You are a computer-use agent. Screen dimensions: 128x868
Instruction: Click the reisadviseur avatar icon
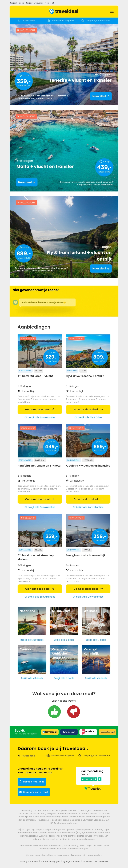15,302
